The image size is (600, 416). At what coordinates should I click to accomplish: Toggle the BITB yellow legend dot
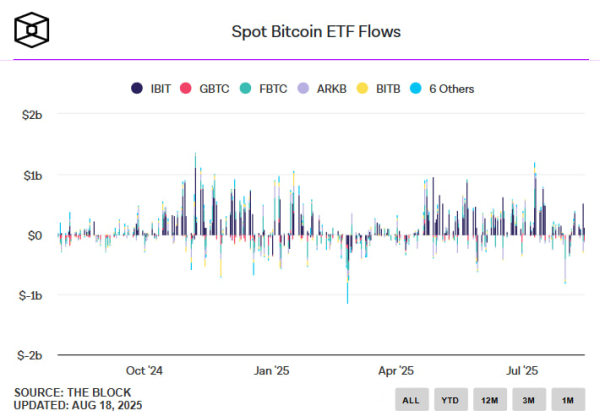[362, 88]
